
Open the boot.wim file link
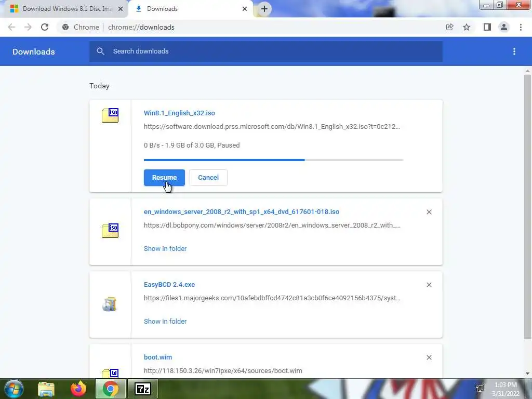click(x=158, y=357)
